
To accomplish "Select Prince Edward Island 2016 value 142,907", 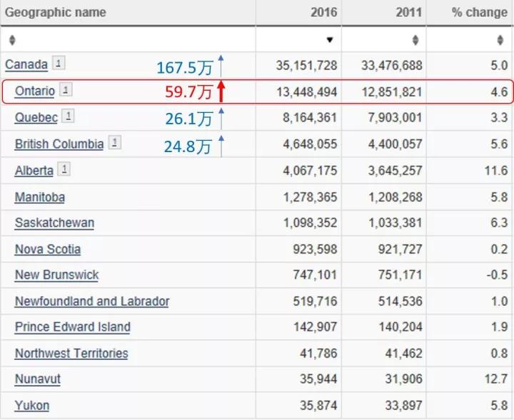I will (315, 327).
